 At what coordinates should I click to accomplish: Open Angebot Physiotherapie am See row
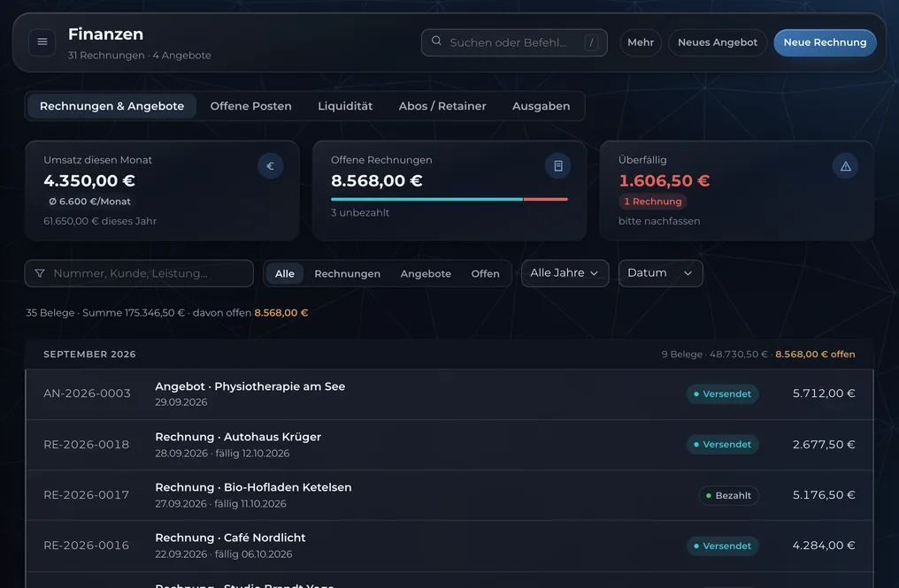click(x=449, y=393)
